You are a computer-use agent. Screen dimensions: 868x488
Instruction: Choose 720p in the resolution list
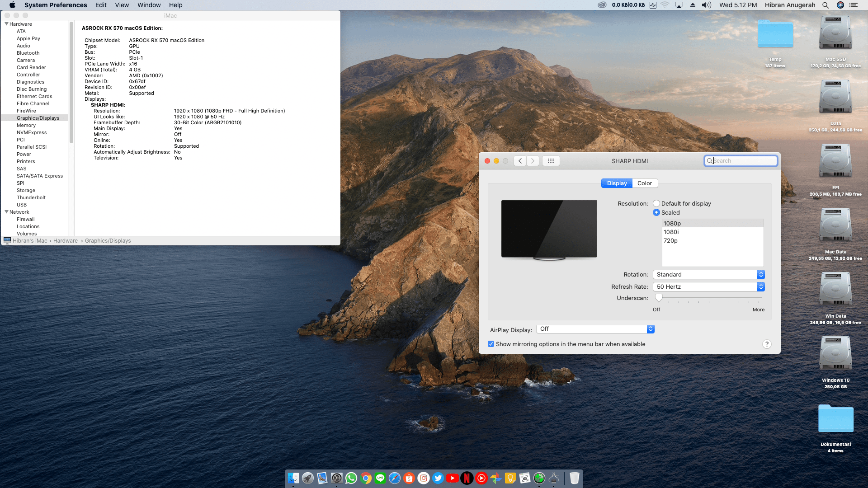pyautogui.click(x=670, y=241)
